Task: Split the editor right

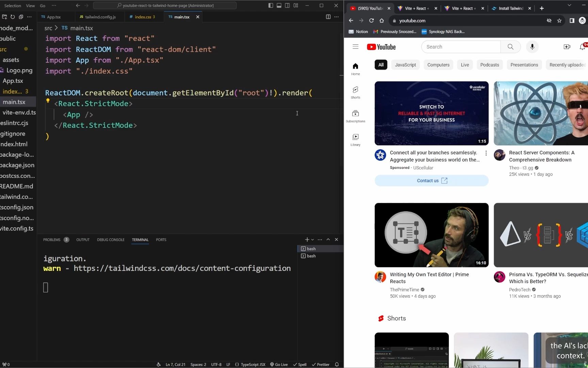Action: click(328, 17)
